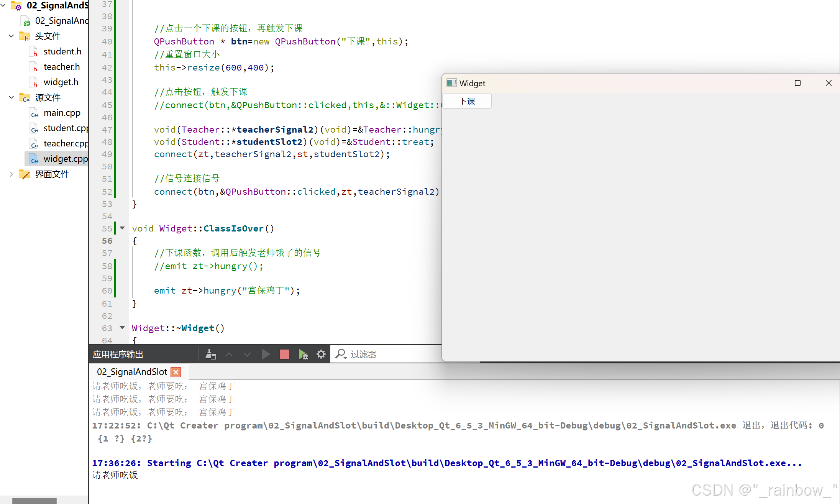Image resolution: width=840 pixels, height=504 pixels.
Task: Collapse the 源文件 sources folder
Action: pyautogui.click(x=11, y=97)
